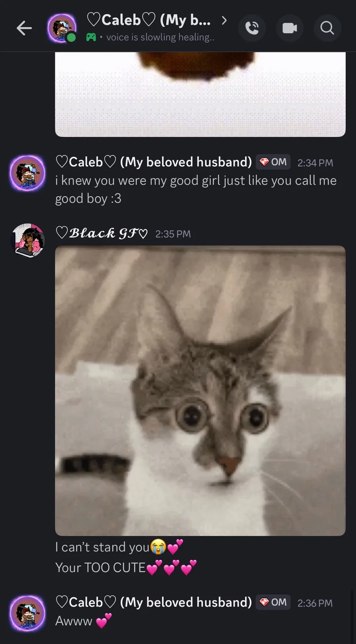Open Caleb's avatar on the 2:34 PM message
The image size is (356, 644).
point(27,173)
